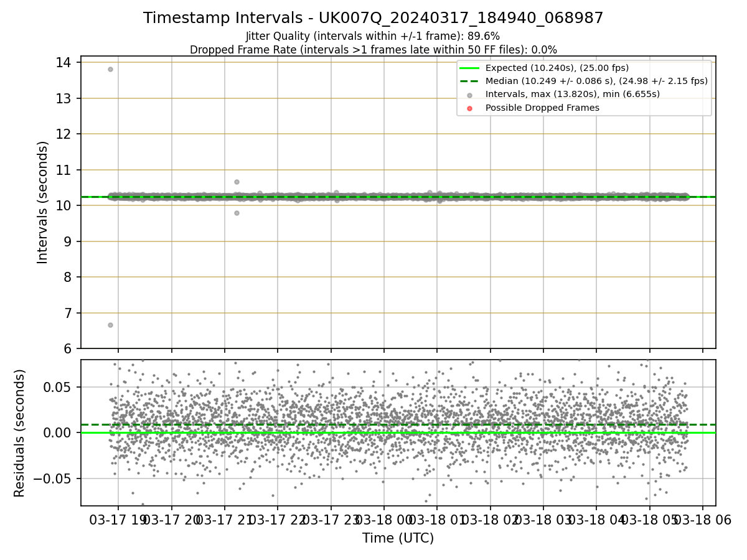Select the Dropped Frame Rate 0.0% subtitle line

pyautogui.click(x=373, y=50)
